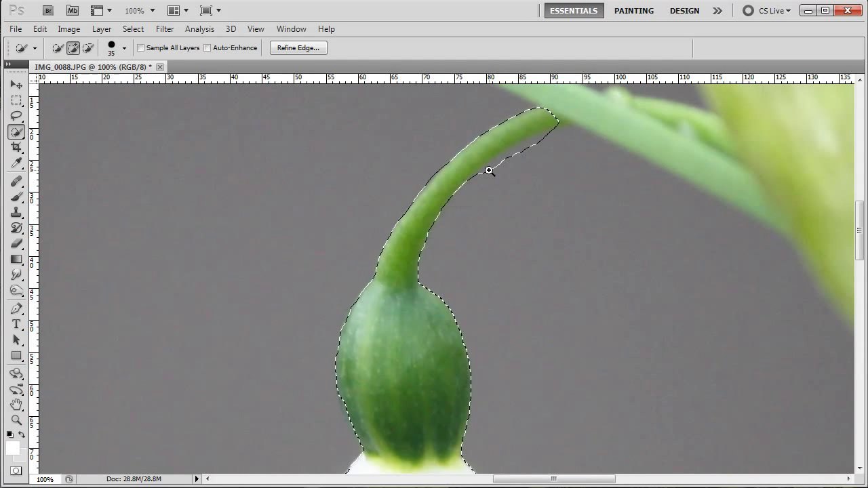
Task: Open the Window menu
Action: pyautogui.click(x=291, y=29)
